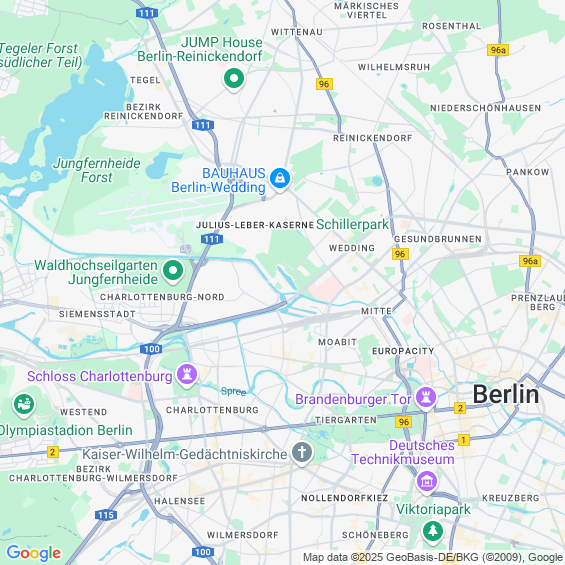Select the PANKOW neighborhood label
Image resolution: width=565 pixels, height=565 pixels.
click(x=528, y=172)
